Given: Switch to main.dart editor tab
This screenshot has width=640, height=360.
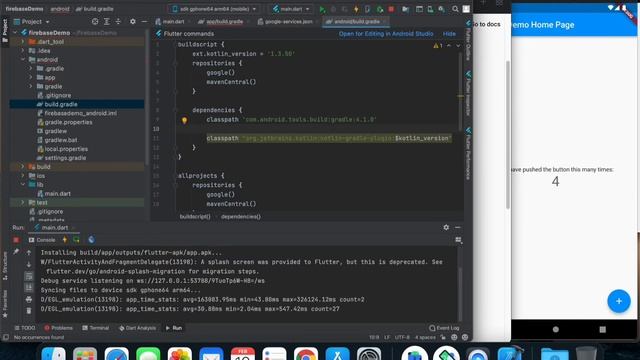Looking at the screenshot, I should [171, 22].
